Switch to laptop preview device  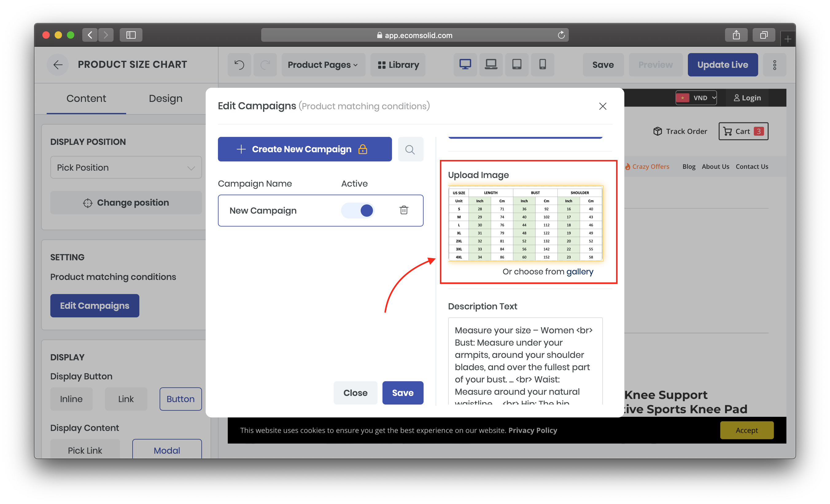pos(491,64)
